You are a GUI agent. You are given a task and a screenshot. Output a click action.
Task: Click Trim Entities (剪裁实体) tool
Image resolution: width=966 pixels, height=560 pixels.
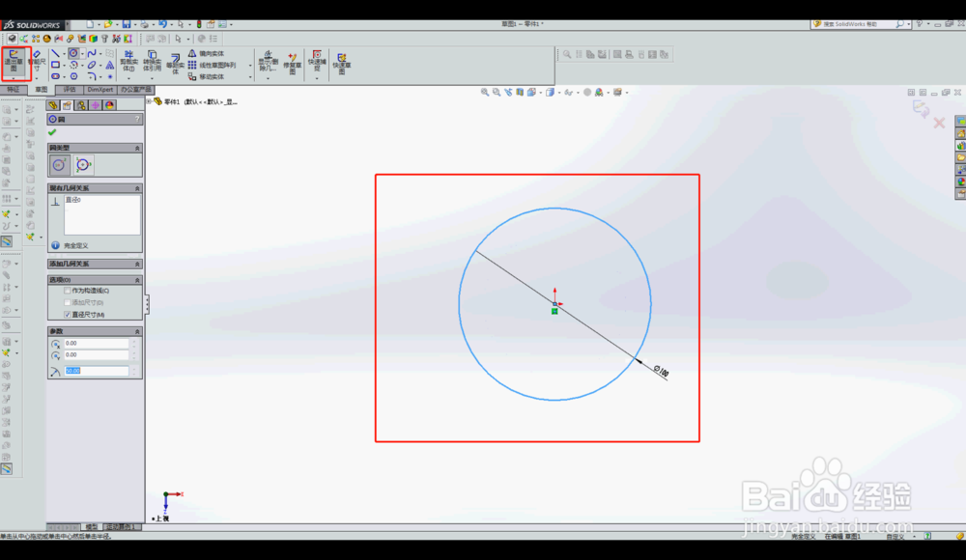(128, 62)
